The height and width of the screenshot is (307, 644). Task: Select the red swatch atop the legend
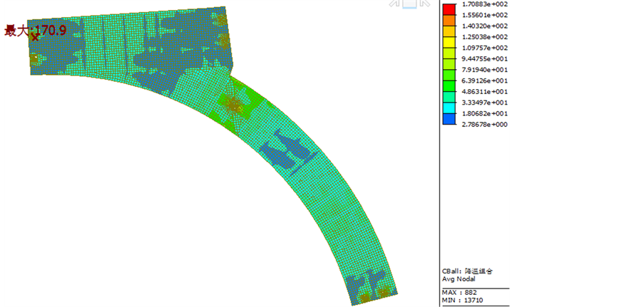click(x=449, y=9)
